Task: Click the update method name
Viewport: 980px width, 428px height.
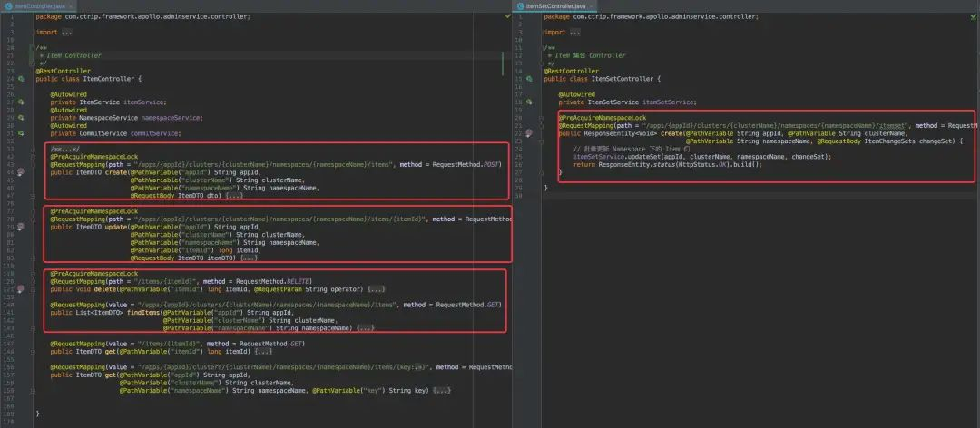Action: [x=115, y=227]
